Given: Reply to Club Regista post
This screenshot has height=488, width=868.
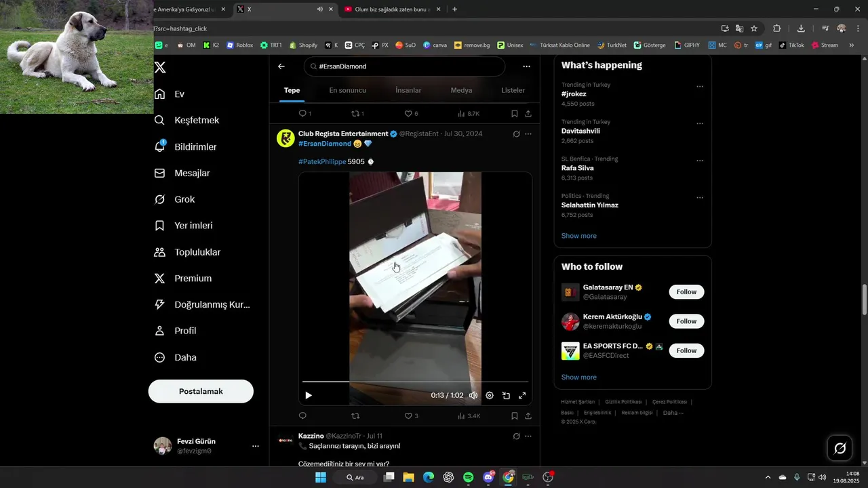Looking at the screenshot, I should [302, 415].
